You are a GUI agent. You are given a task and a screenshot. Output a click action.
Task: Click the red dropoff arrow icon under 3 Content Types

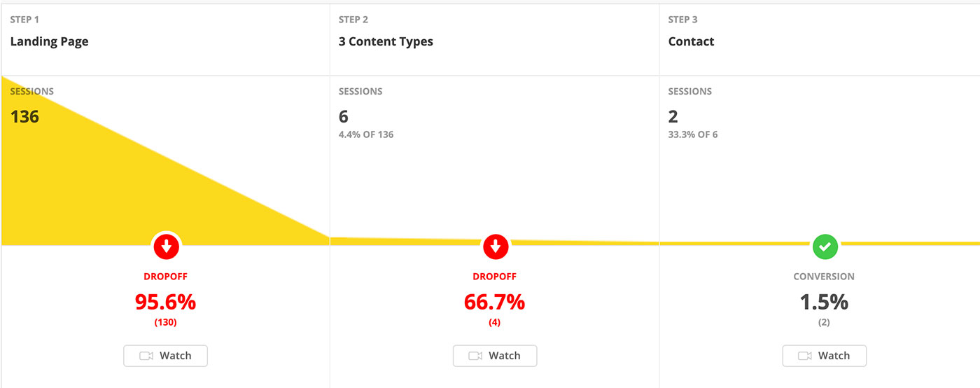click(496, 246)
